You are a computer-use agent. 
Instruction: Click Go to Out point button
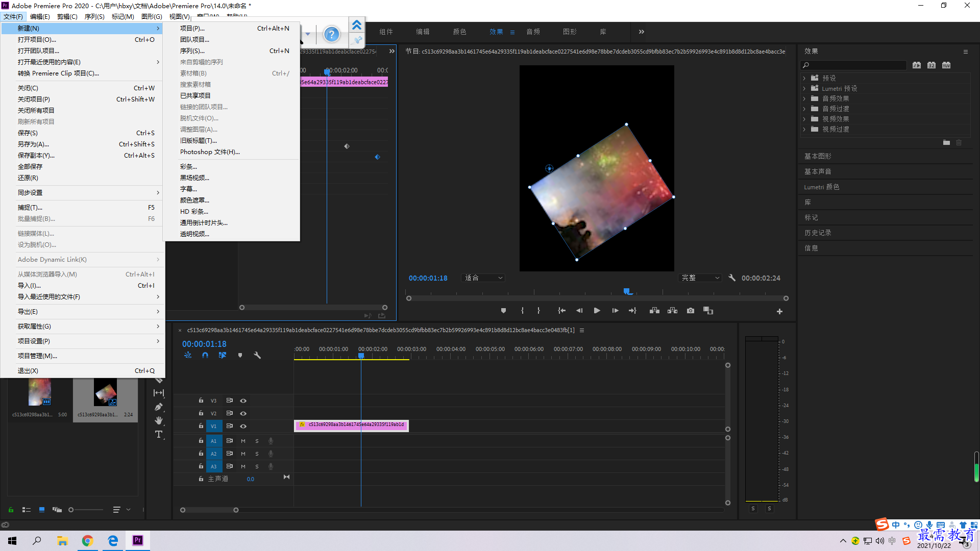click(633, 311)
